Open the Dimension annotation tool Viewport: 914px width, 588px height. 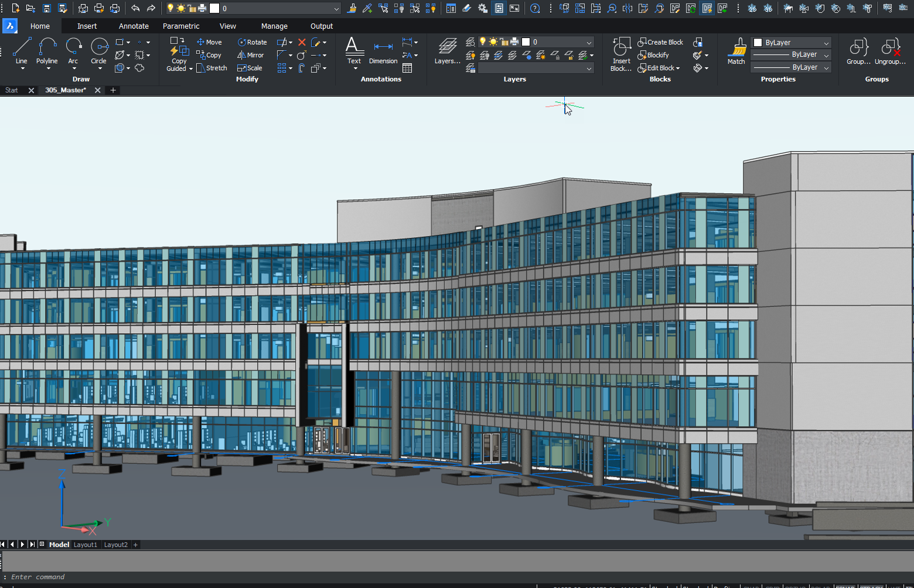pyautogui.click(x=383, y=52)
